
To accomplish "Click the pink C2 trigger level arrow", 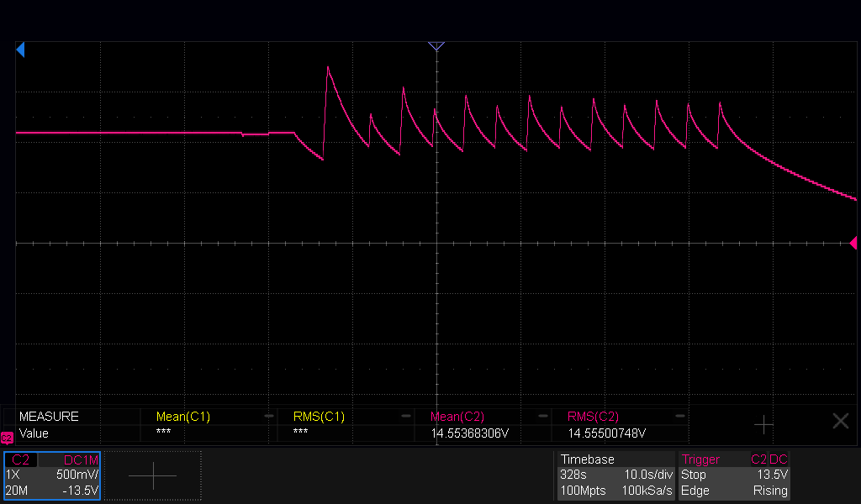I will 853,243.
